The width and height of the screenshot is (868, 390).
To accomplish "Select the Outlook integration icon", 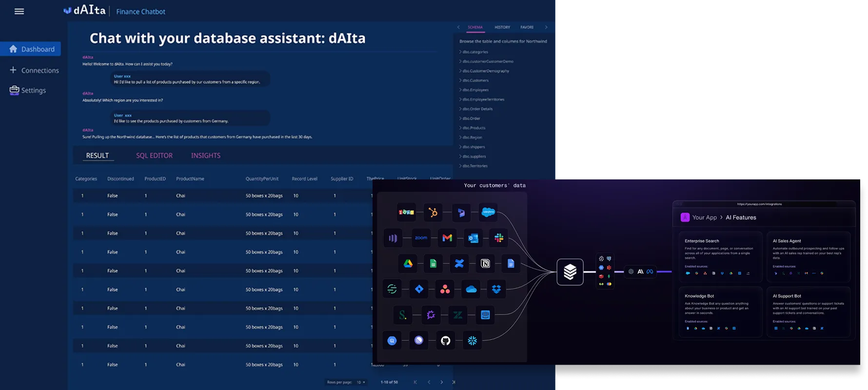I will tap(473, 238).
